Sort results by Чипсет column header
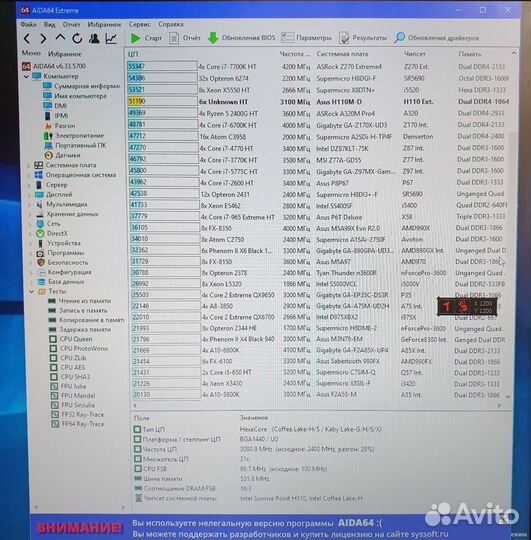Screen dimensions: 531x540 (x=415, y=54)
